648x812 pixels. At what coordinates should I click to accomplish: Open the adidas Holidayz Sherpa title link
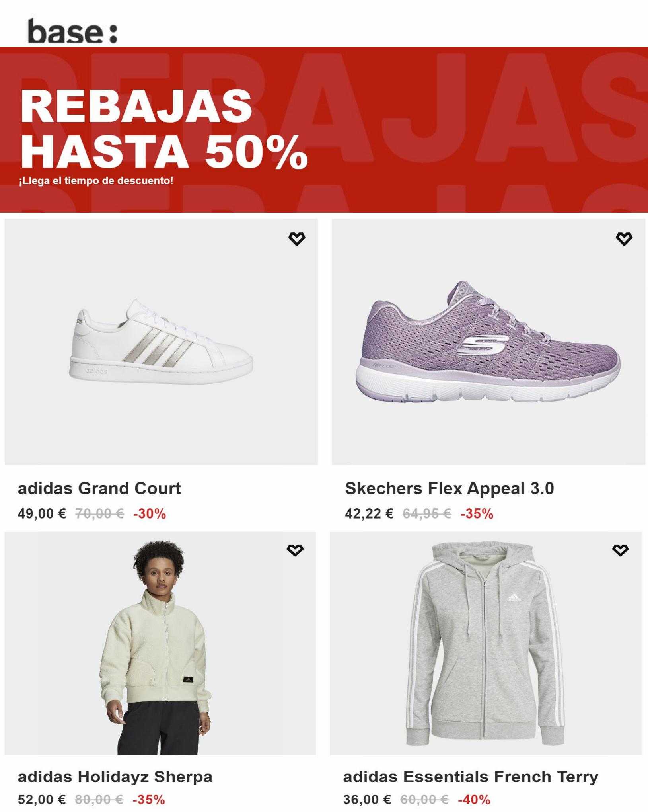click(115, 777)
